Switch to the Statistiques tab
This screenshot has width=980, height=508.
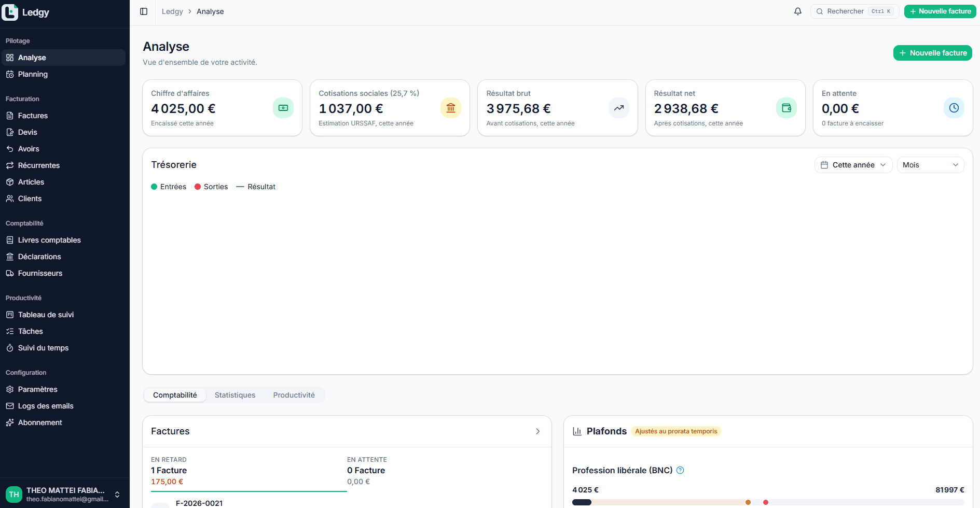[235, 395]
